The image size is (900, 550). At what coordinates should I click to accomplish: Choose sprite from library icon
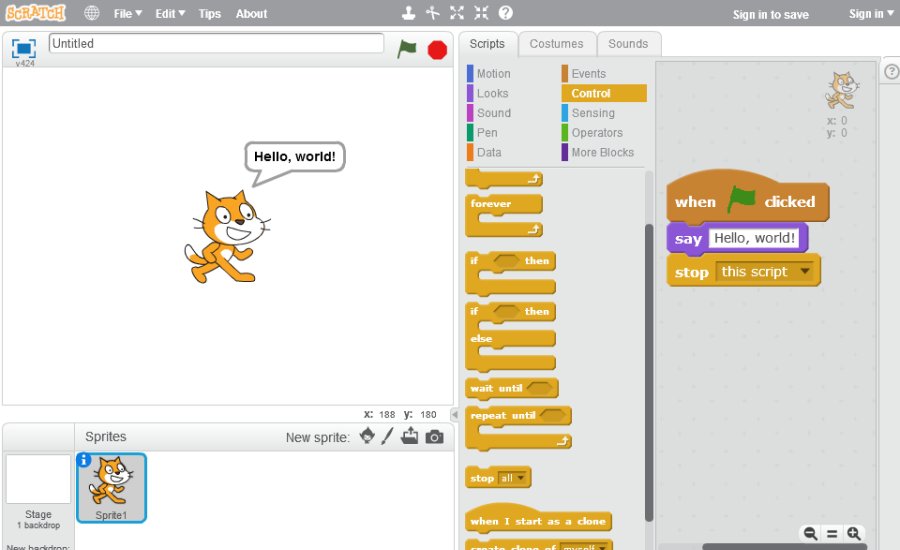coord(367,436)
